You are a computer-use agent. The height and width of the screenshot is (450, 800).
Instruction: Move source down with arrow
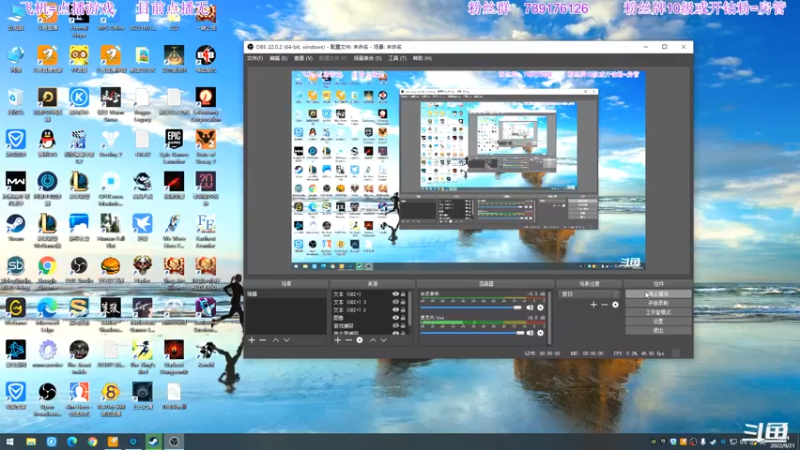point(384,340)
